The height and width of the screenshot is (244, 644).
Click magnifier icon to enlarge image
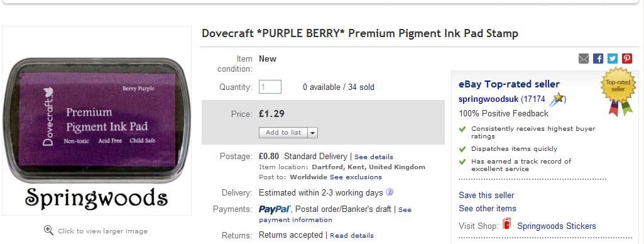coord(48,230)
